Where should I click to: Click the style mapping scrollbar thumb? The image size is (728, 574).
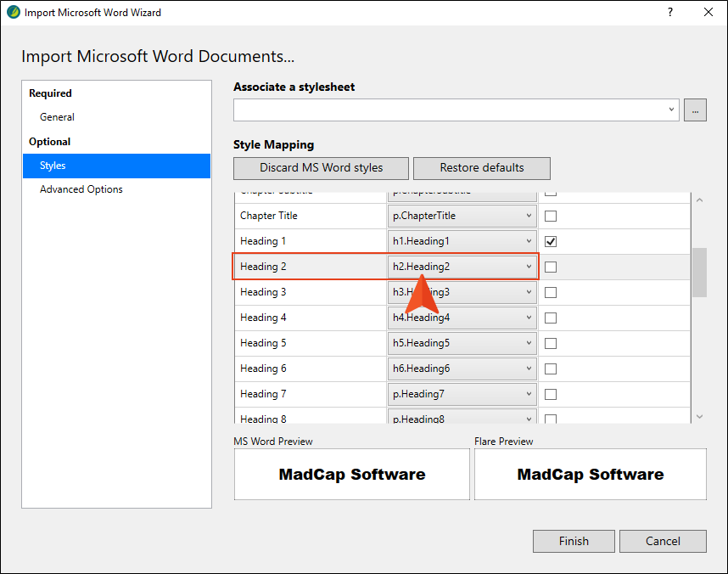pos(700,273)
